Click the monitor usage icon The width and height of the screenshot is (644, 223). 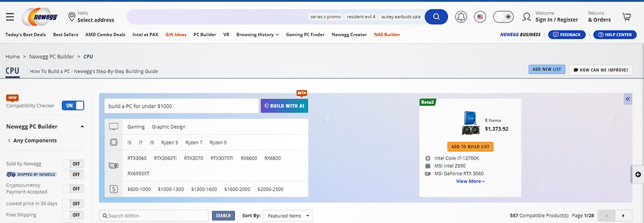pyautogui.click(x=113, y=127)
